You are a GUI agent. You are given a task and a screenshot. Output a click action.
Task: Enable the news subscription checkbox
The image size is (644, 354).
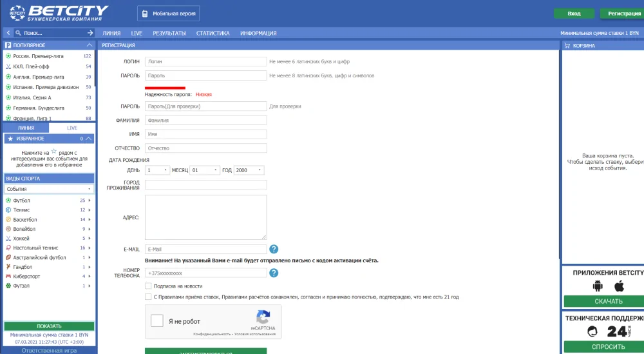tap(148, 286)
